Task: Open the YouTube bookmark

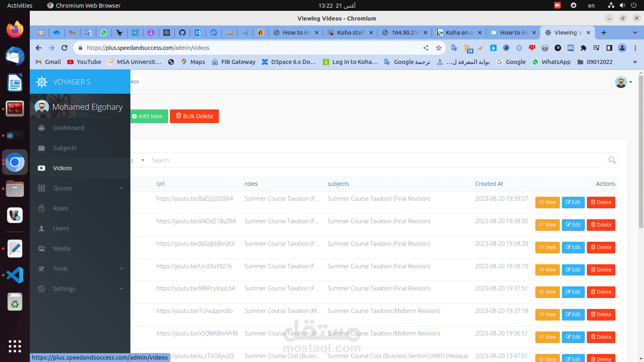Action: [x=84, y=62]
